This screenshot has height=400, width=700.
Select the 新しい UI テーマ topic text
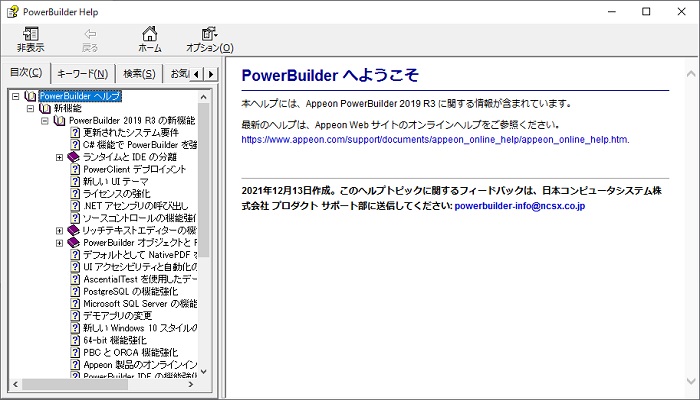[x=116, y=181]
